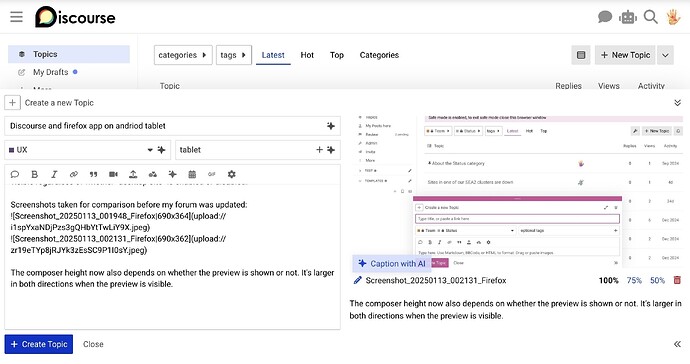Open the search magnifier icon
Image resolution: width=690 pixels, height=364 pixels.
650,17
